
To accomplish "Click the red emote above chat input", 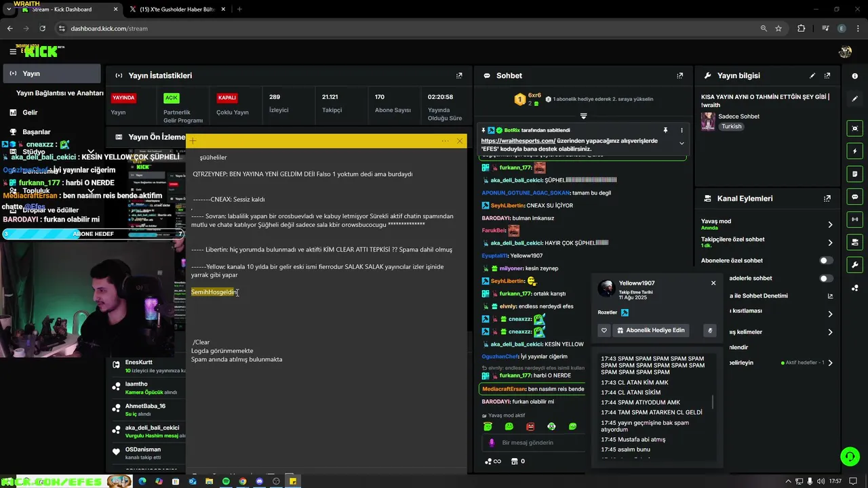I will [530, 426].
